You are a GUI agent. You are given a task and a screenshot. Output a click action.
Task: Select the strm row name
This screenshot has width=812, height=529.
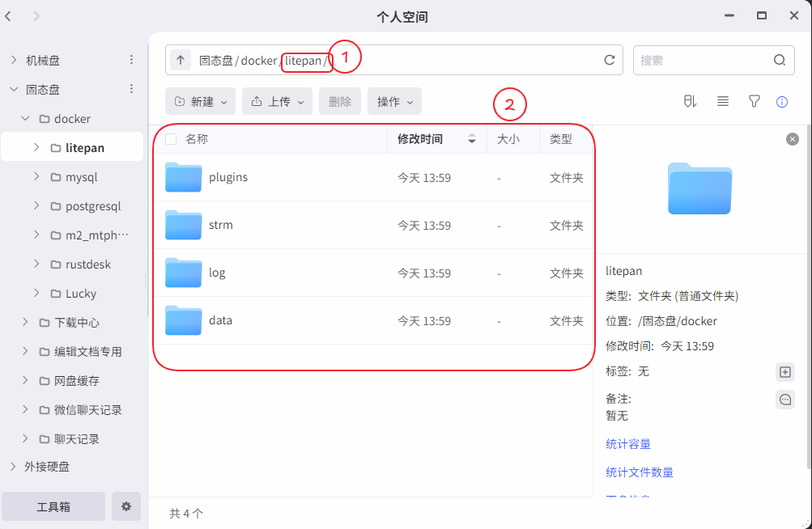point(221,225)
